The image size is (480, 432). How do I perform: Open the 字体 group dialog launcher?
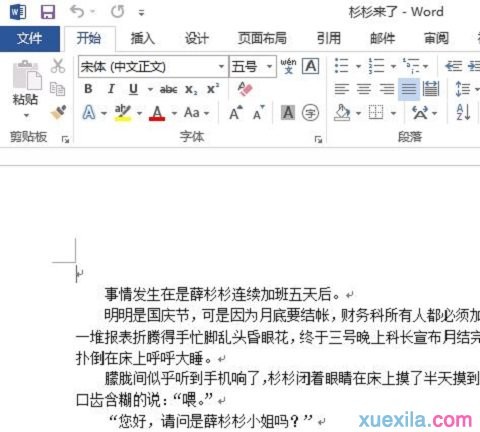(318, 140)
